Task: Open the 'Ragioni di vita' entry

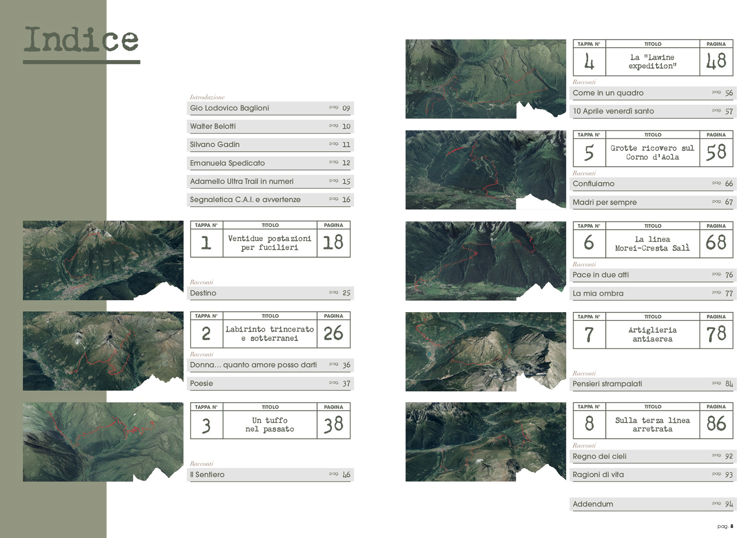Action: click(653, 475)
